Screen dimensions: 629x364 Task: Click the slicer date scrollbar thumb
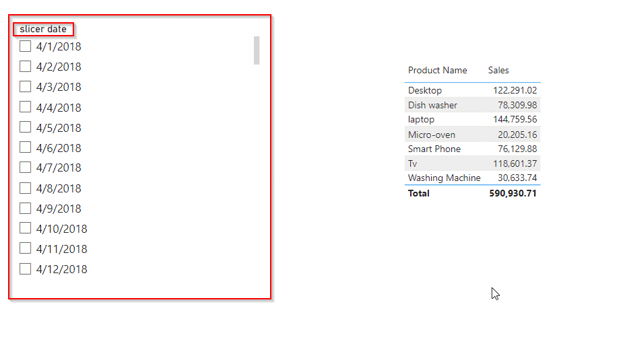point(257,50)
